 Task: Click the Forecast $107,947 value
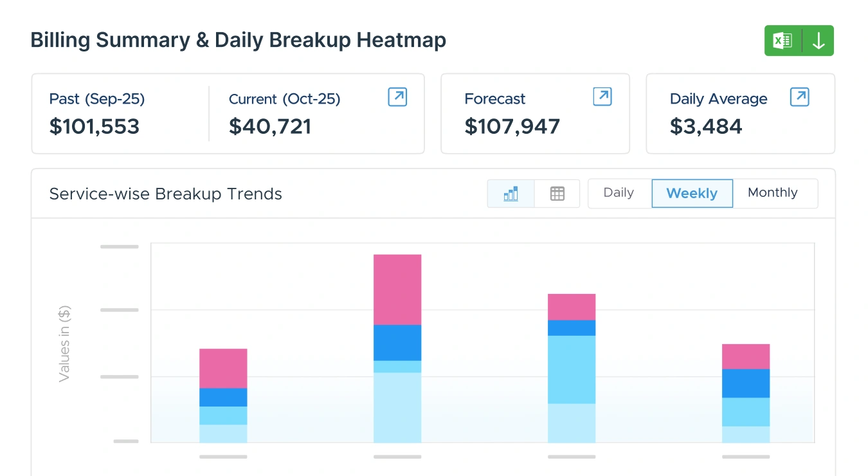512,127
